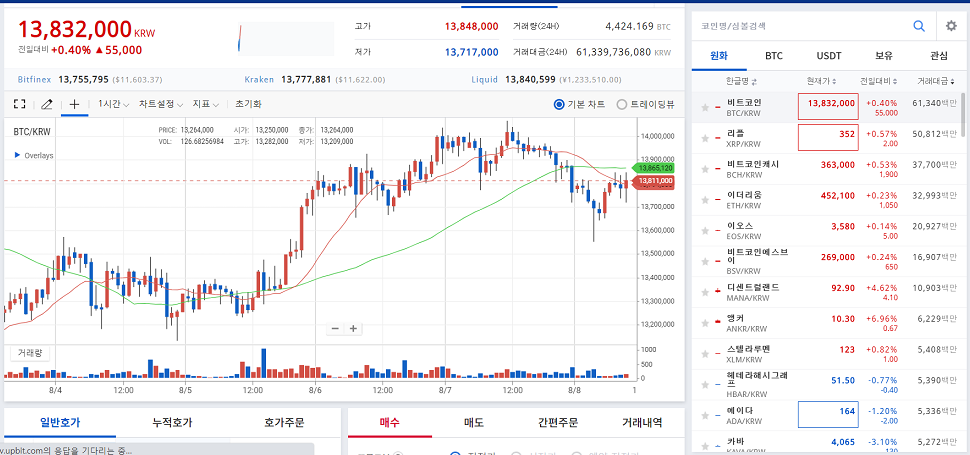Click the red 13,811,000 price tag
This screenshot has width=970, height=455.
(x=653, y=181)
